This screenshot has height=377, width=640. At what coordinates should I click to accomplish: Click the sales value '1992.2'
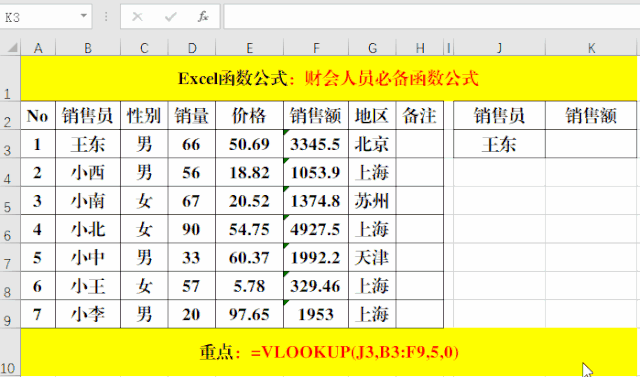316,257
